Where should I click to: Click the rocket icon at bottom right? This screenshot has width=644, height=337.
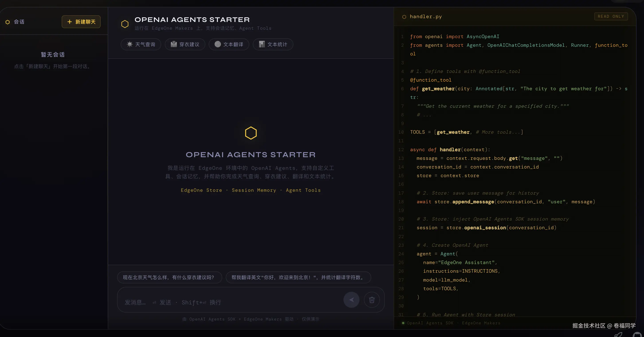click(x=618, y=335)
